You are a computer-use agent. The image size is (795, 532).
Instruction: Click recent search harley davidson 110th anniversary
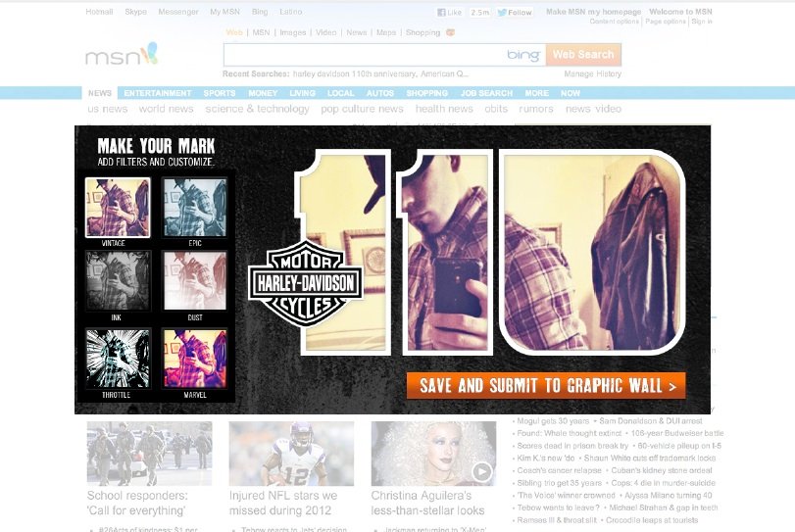click(x=355, y=74)
